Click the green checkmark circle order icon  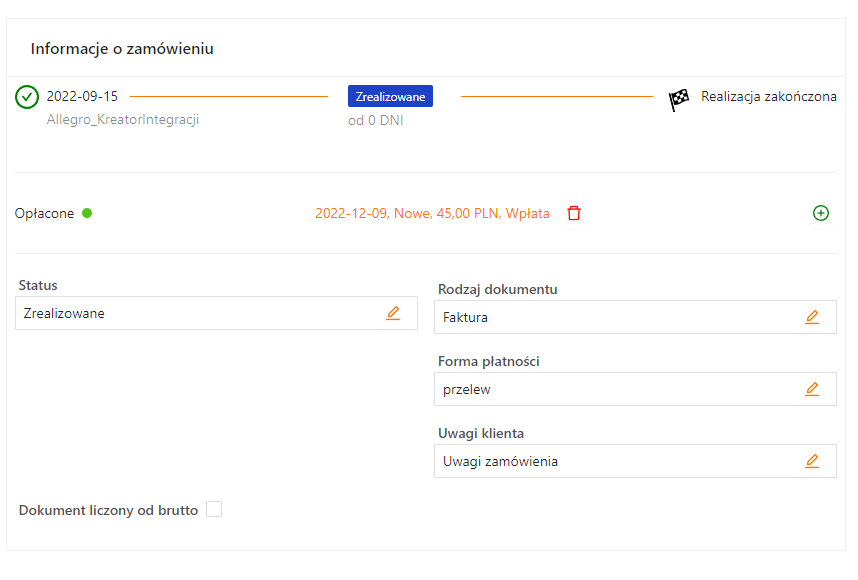27,97
